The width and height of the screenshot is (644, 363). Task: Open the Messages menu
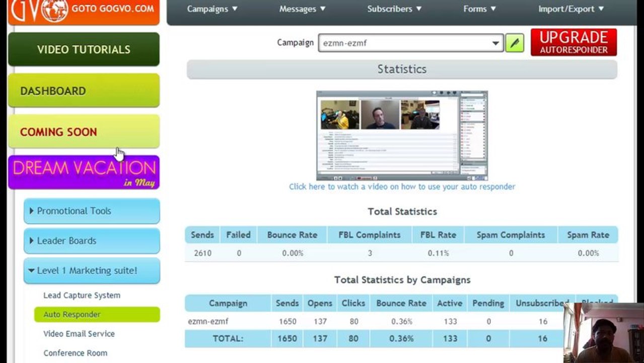302,9
